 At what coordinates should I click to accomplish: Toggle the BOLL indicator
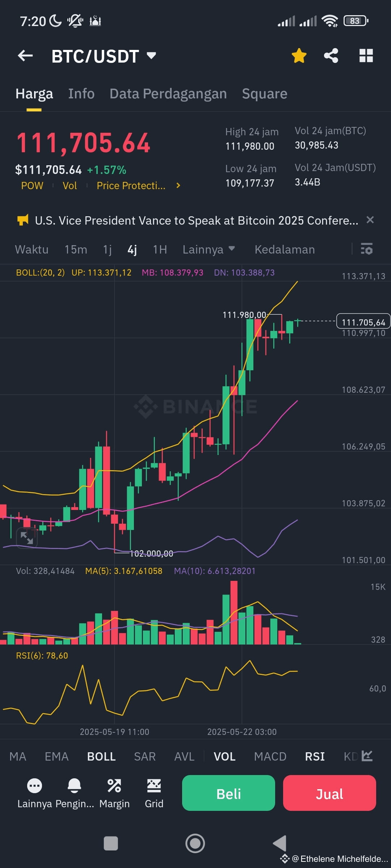101,757
